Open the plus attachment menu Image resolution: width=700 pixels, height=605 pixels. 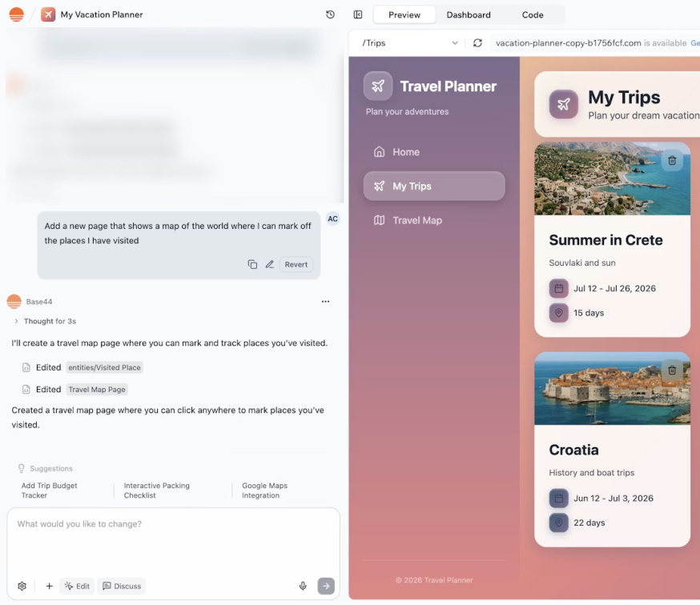[x=49, y=586]
